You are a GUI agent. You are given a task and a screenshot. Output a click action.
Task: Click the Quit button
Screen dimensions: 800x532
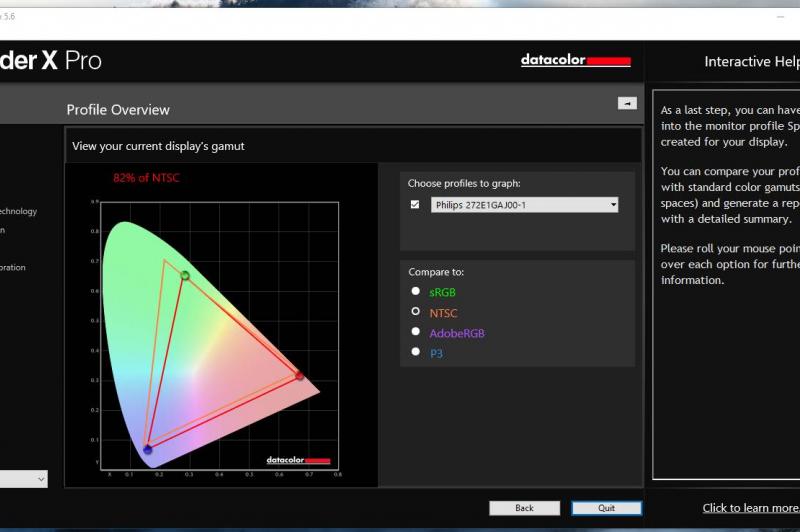tap(607, 508)
